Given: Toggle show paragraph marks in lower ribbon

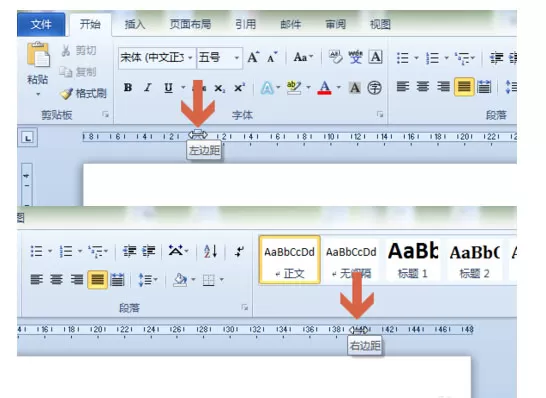Looking at the screenshot, I should pyautogui.click(x=239, y=251).
